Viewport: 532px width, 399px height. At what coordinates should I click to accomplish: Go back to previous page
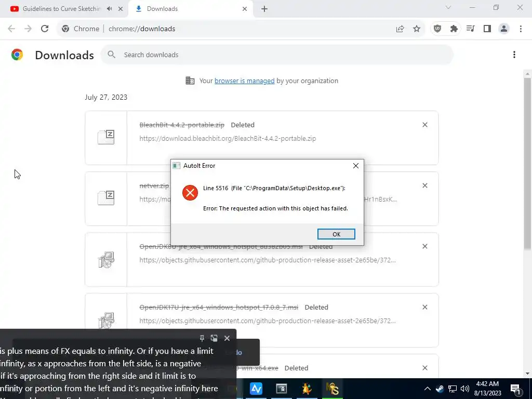[x=11, y=29]
